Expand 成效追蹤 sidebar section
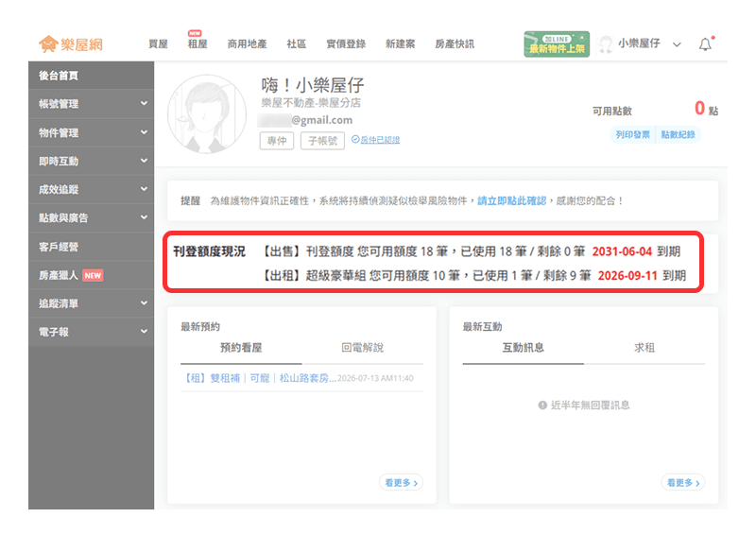Screen dimensions: 756x535 (91, 189)
